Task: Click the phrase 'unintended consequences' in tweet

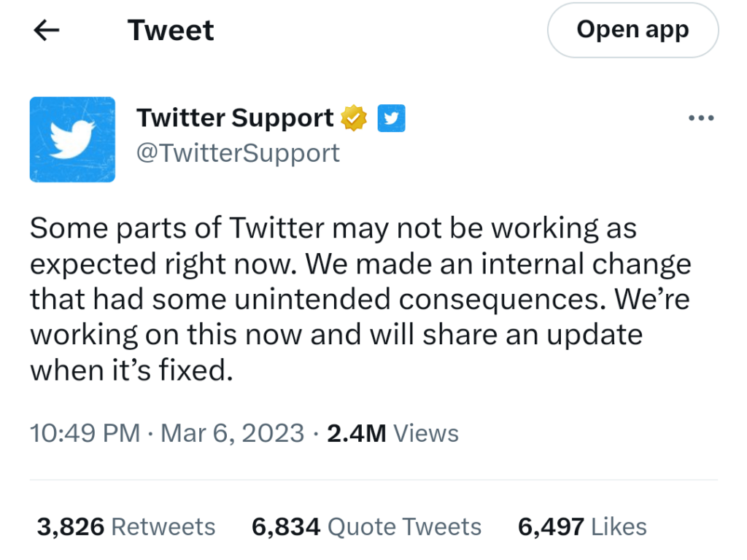Action: [x=419, y=300]
